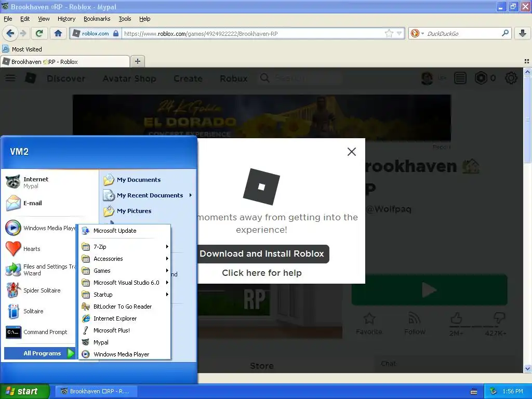Open Windows Media Player in programs list
Viewport: 532px width, 399px height.
coord(125,354)
